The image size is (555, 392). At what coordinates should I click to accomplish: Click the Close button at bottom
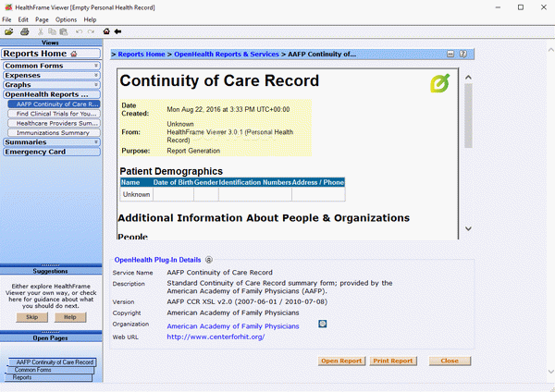450,361
